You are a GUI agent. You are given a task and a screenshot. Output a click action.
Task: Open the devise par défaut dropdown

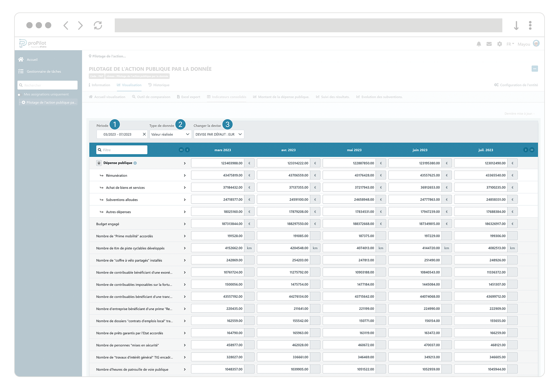tap(218, 134)
